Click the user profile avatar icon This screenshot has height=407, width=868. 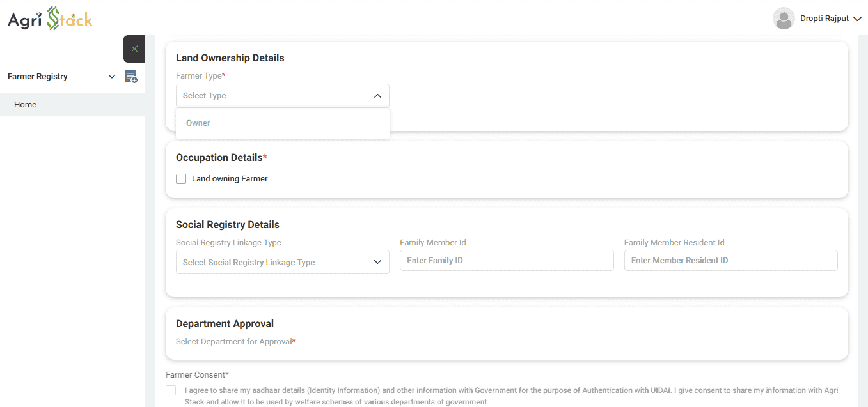coord(783,19)
